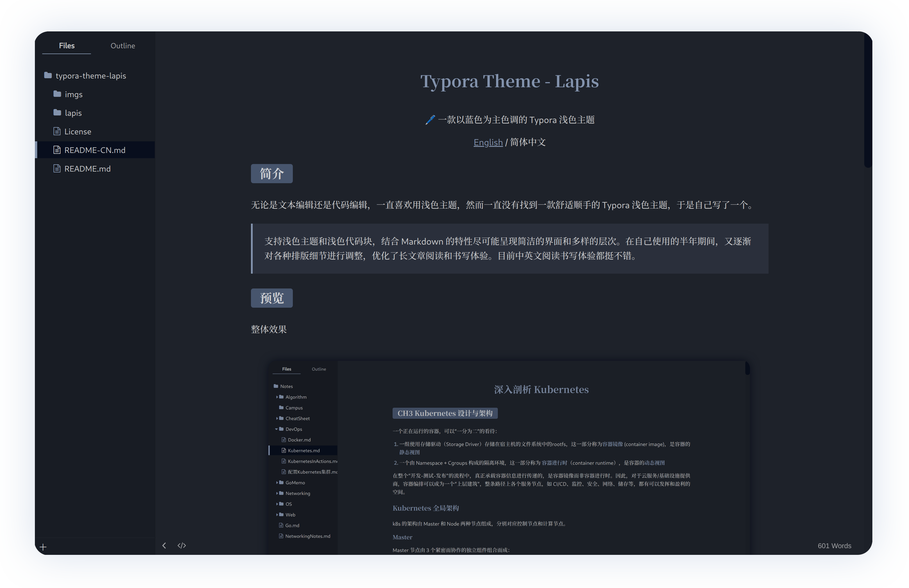909x588 pixels.
Task: Open the English link
Action: (x=488, y=142)
